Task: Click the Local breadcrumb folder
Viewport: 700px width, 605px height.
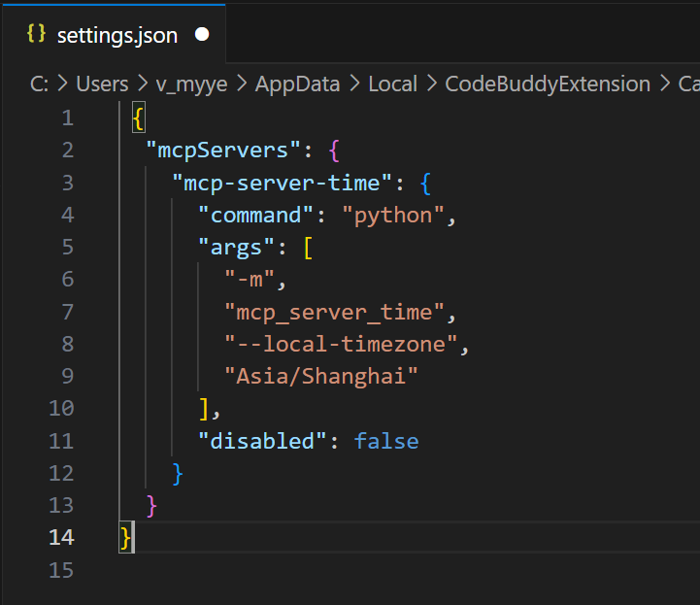Action: click(392, 84)
